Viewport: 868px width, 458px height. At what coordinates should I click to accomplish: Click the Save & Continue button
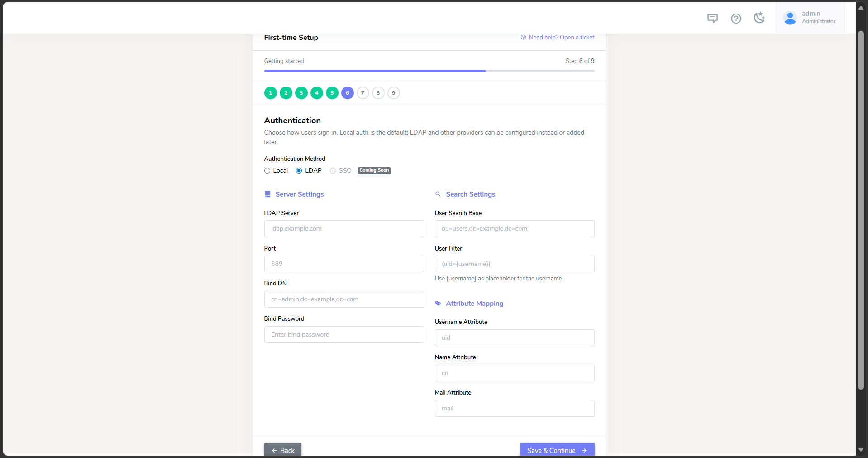(x=557, y=450)
